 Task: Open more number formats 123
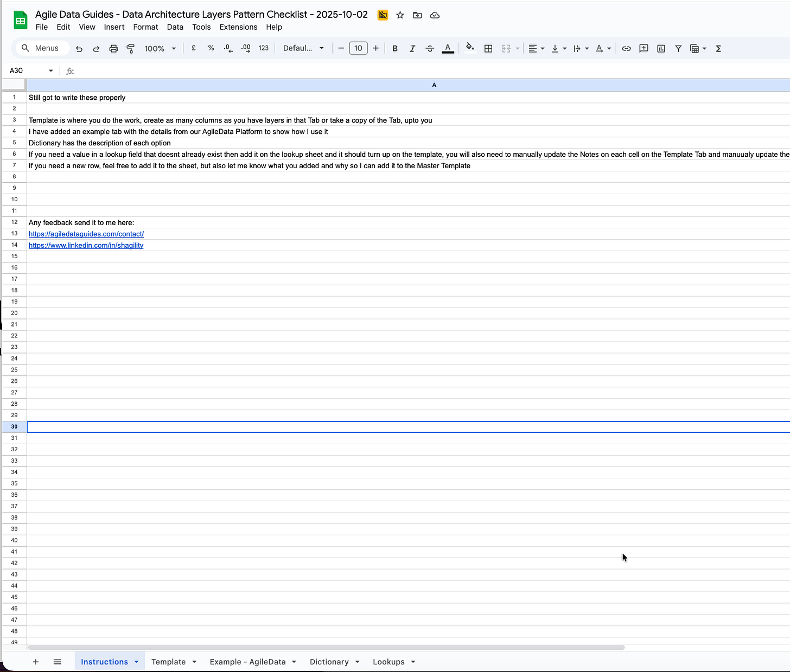[264, 48]
